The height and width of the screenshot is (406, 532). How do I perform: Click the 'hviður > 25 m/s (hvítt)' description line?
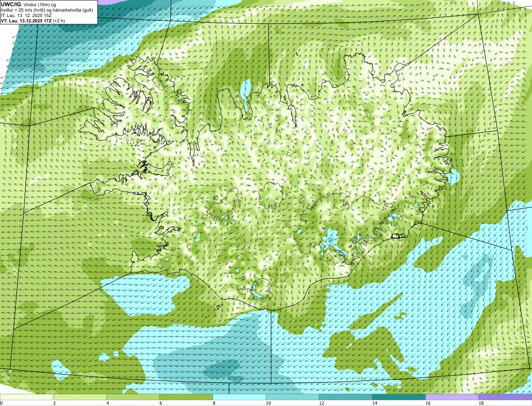[x=47, y=10]
